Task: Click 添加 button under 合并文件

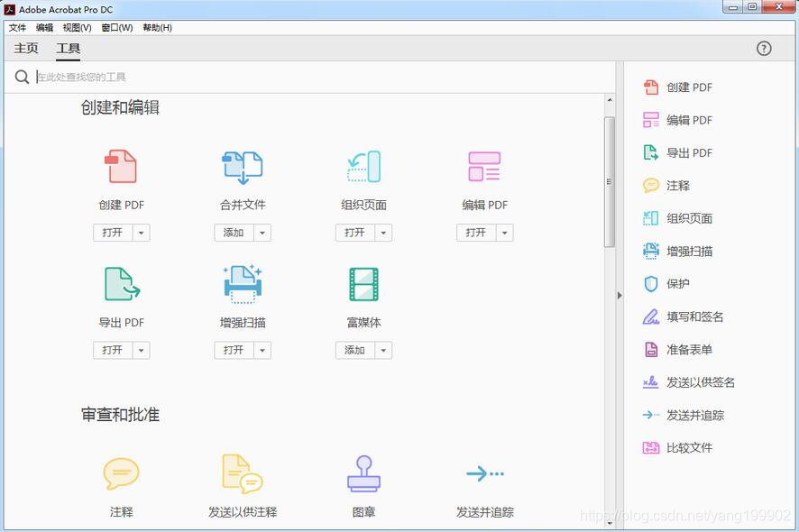Action: (234, 233)
